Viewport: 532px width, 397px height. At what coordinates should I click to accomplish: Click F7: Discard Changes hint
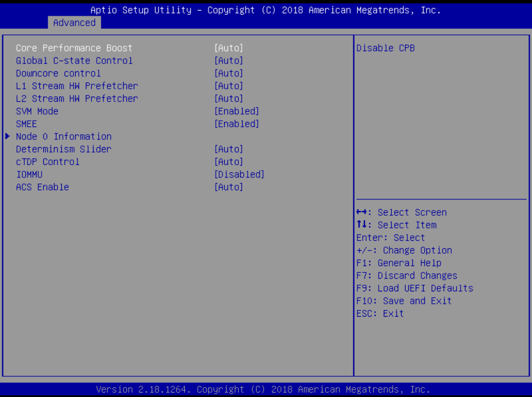point(407,276)
